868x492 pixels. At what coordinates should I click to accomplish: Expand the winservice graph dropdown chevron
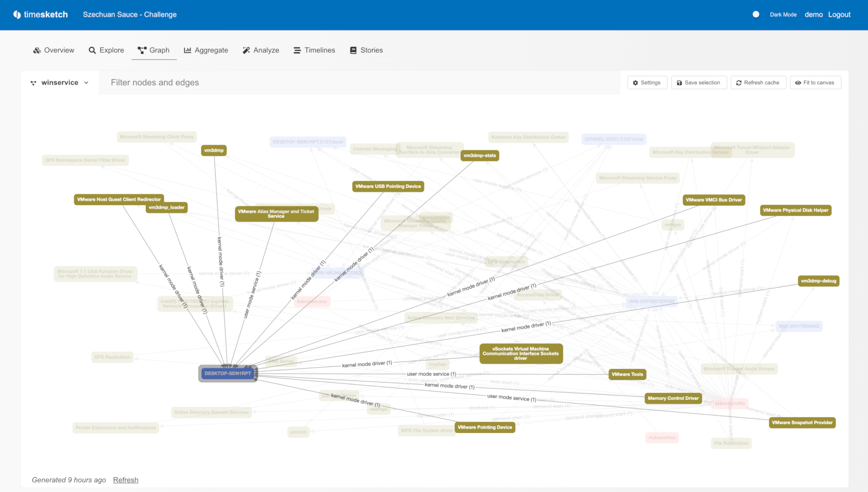(86, 83)
